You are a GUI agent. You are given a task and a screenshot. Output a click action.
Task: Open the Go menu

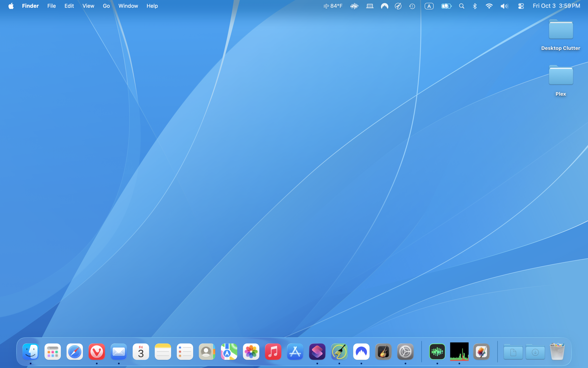(106, 6)
